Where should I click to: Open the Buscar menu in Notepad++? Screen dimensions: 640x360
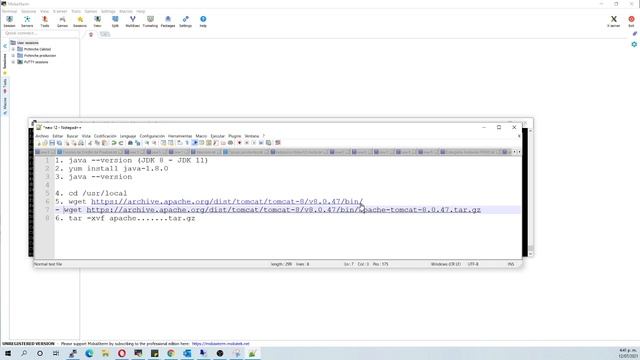(72, 136)
